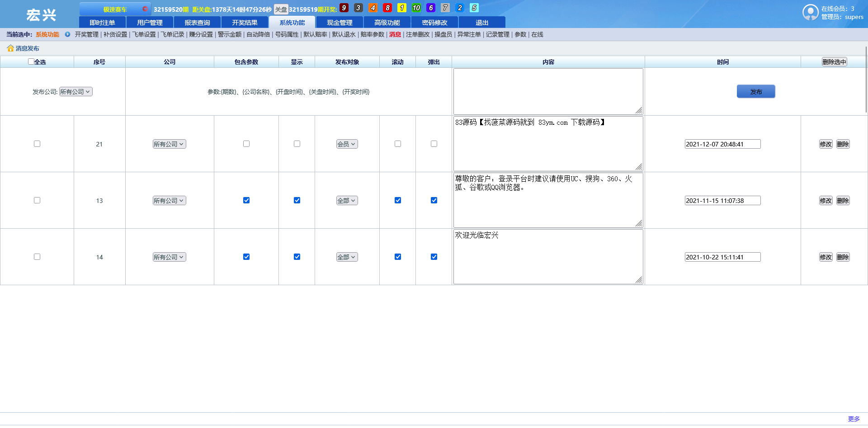Click orange lottery ball number 4
Viewport: 868px width, 428px height.
tap(373, 8)
